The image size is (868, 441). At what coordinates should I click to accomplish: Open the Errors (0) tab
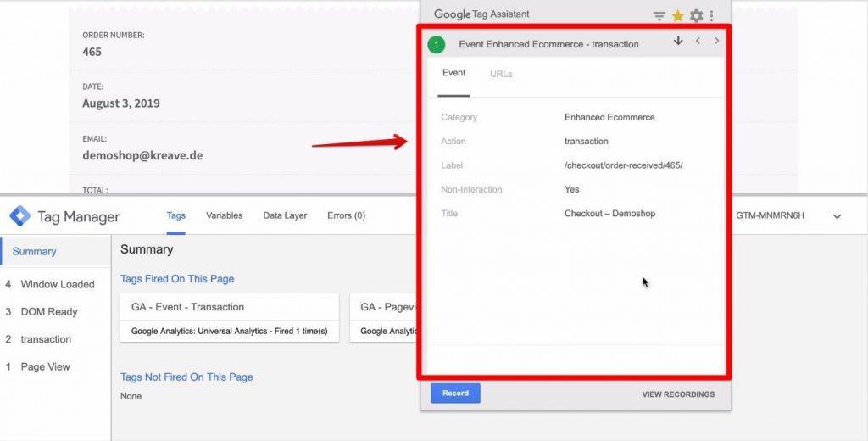pyautogui.click(x=346, y=215)
